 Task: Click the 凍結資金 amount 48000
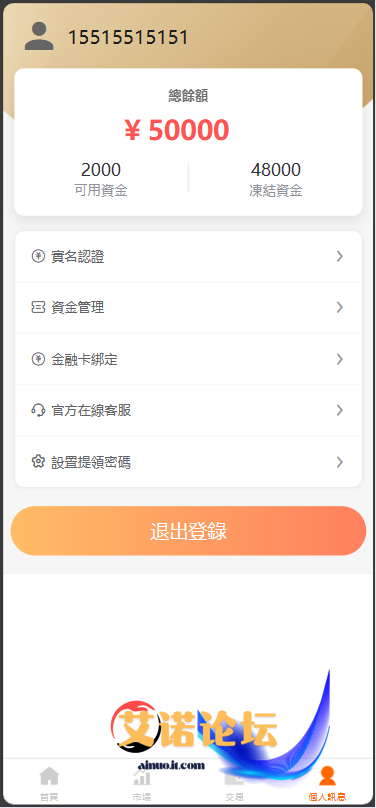[x=276, y=170]
